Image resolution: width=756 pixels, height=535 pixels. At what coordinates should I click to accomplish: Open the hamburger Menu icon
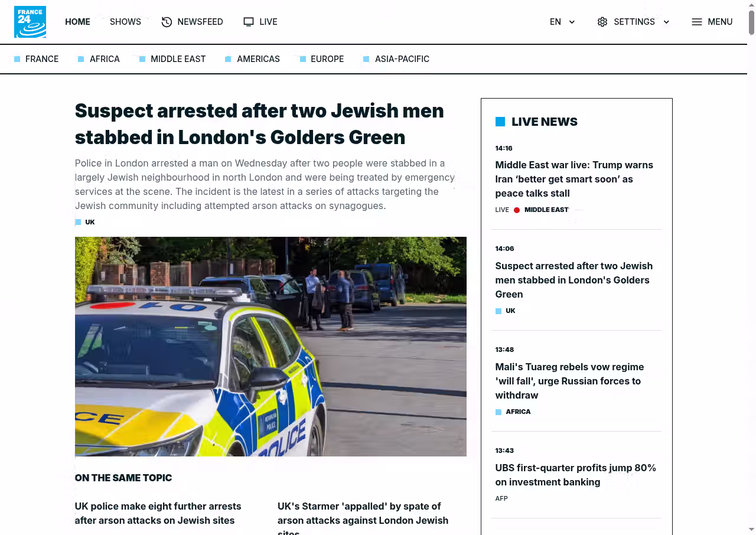(x=697, y=22)
